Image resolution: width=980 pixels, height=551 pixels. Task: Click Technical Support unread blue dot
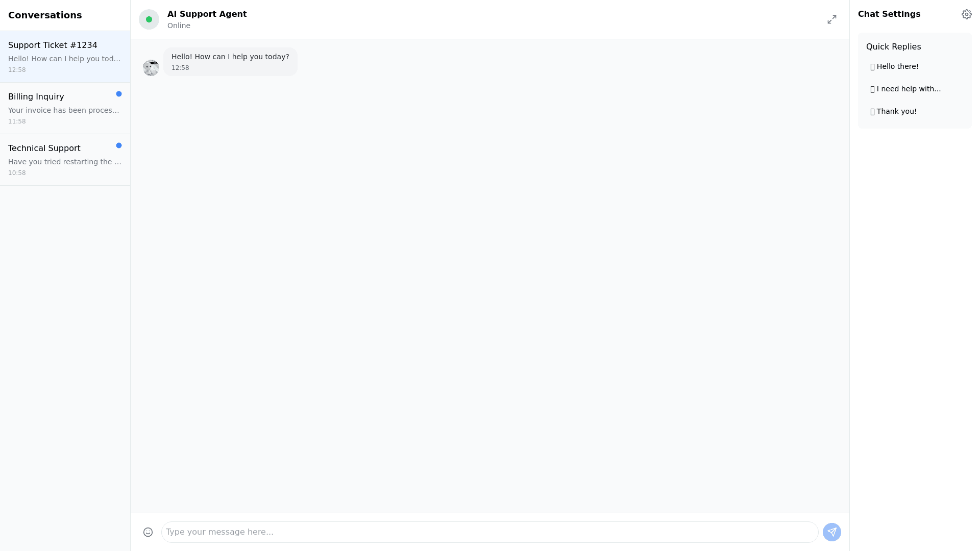click(119, 145)
